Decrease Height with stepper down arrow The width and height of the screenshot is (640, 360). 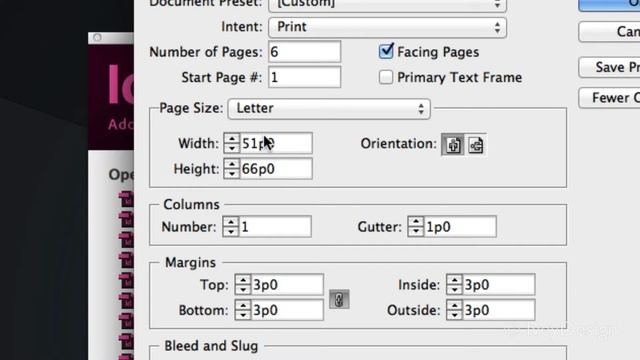tap(231, 174)
